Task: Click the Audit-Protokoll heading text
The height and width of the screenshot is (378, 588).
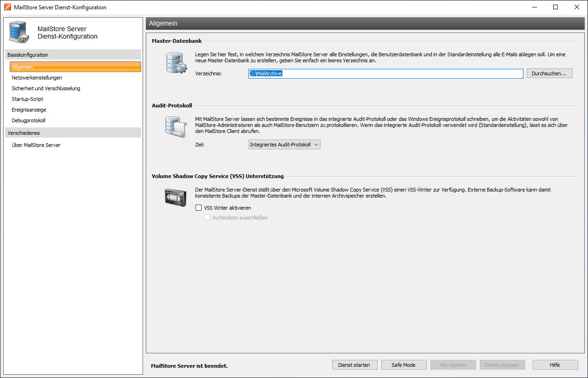Action: (x=172, y=106)
